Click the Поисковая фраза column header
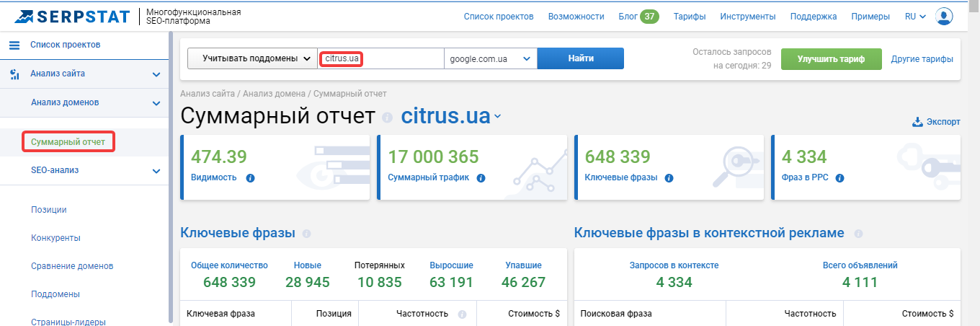The image size is (980, 326). (616, 314)
